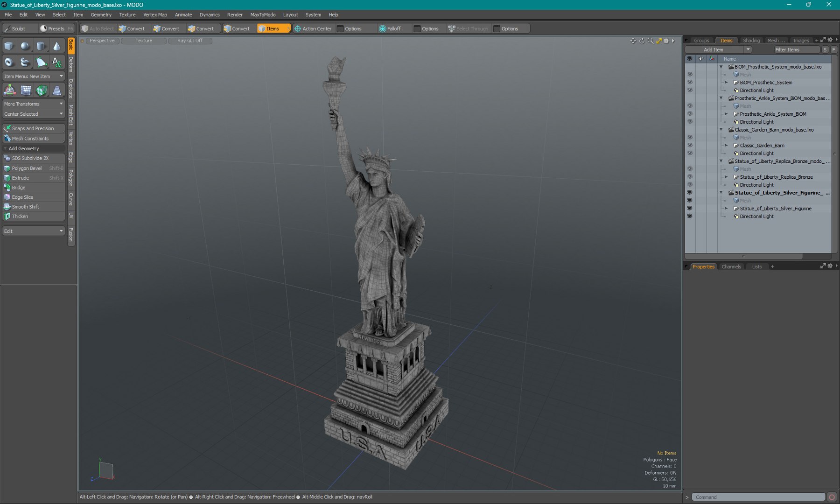Viewport: 840px width, 504px height.
Task: Select the sphere primitive tool
Action: tap(25, 46)
